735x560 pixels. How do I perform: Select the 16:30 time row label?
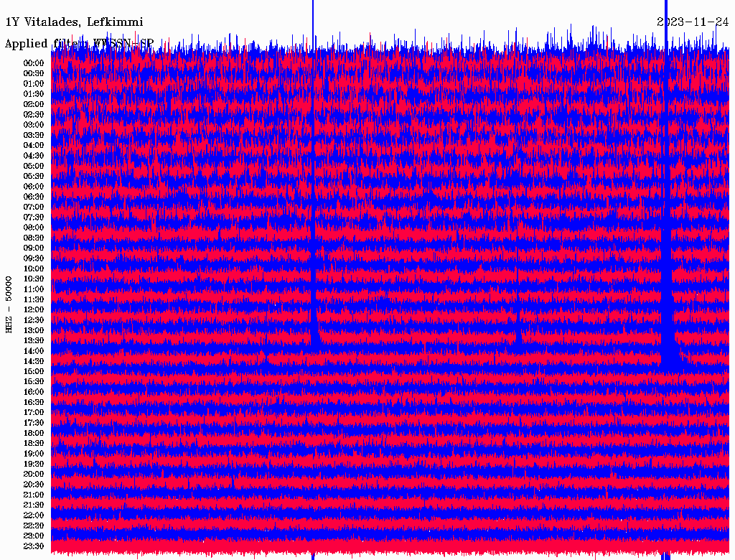click(34, 403)
